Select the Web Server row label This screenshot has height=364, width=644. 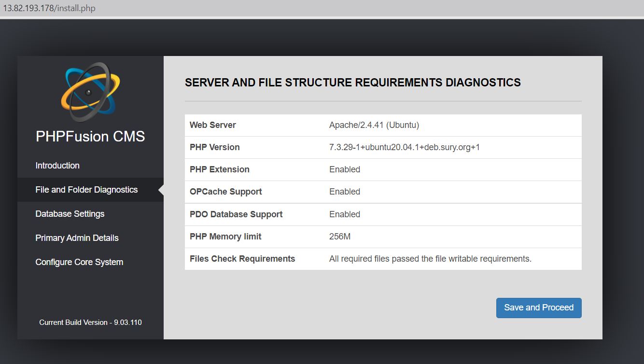(x=212, y=125)
